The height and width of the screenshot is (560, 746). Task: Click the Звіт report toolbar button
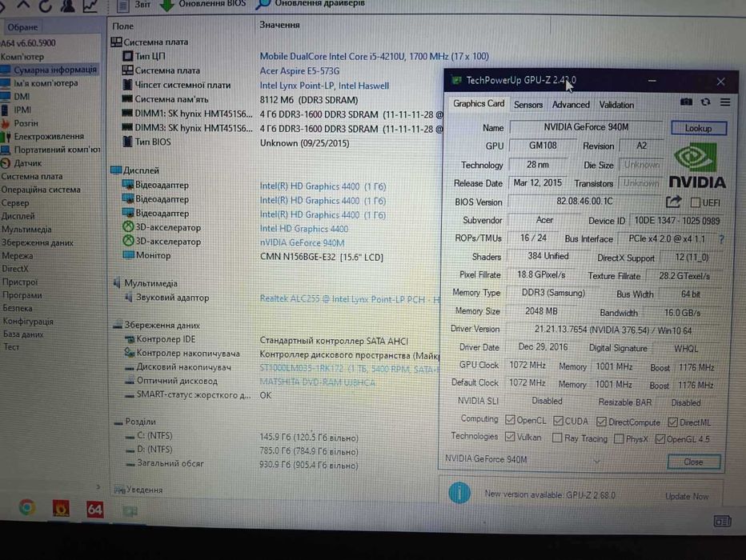click(134, 5)
